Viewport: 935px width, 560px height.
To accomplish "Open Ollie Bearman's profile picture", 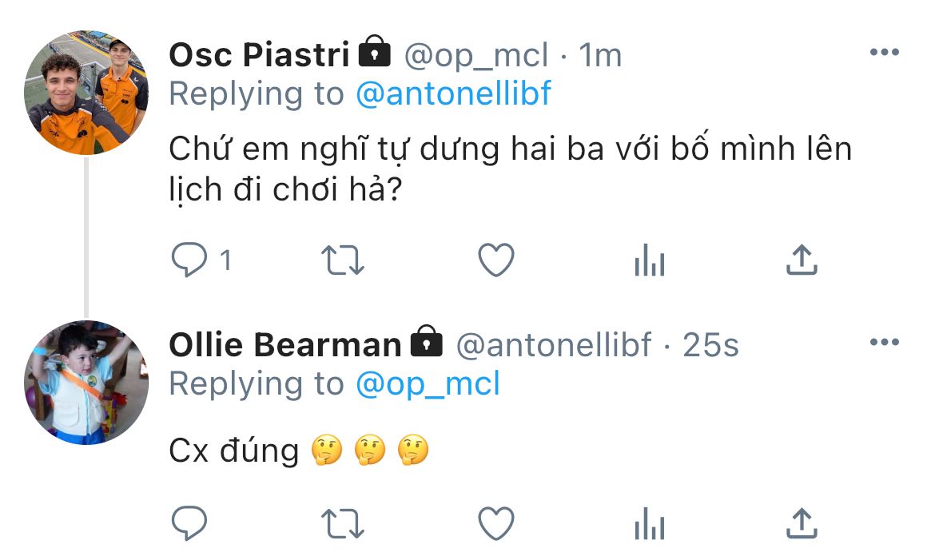I will click(x=86, y=383).
